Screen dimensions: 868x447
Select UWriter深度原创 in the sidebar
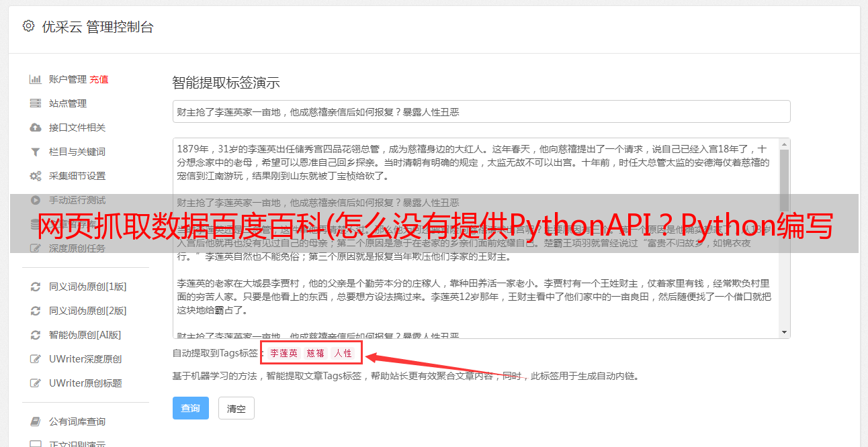(85, 359)
